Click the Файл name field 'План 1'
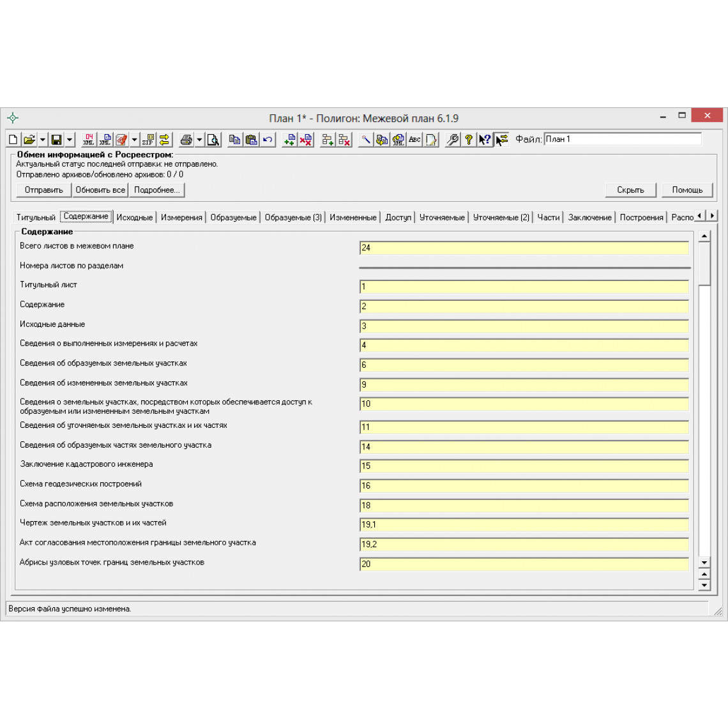This screenshot has height=728, width=728. click(x=623, y=139)
